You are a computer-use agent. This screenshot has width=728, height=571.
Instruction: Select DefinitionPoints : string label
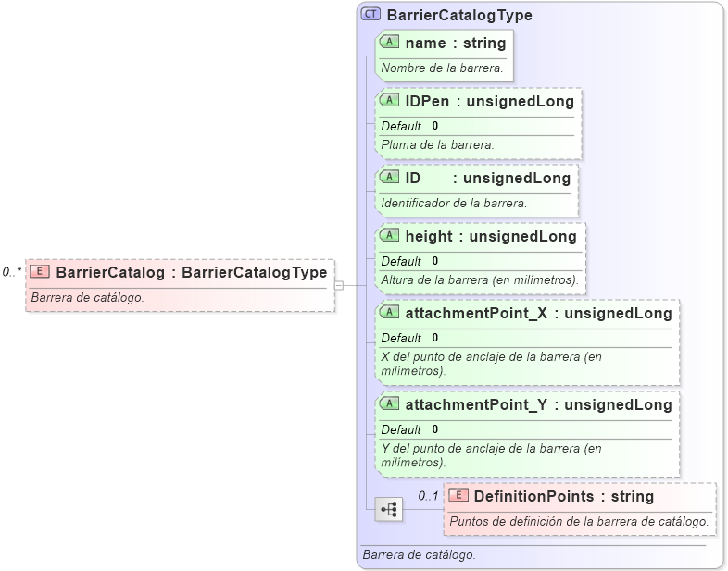(564, 496)
